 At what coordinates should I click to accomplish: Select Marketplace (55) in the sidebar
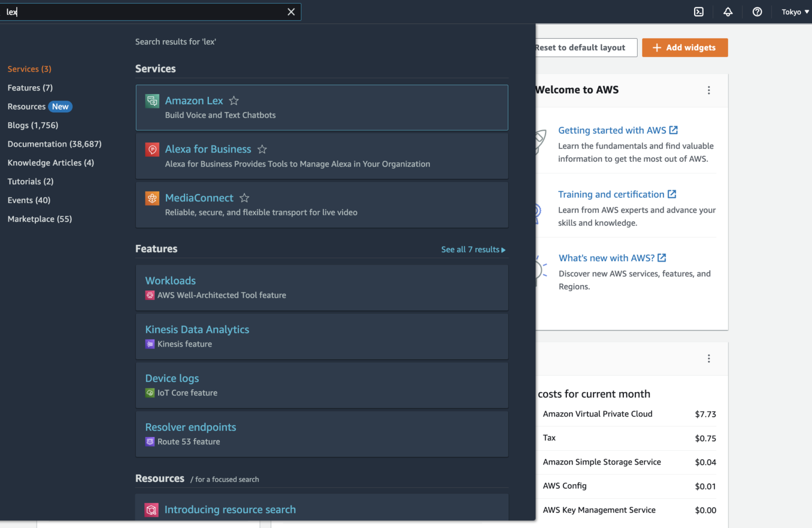point(39,219)
